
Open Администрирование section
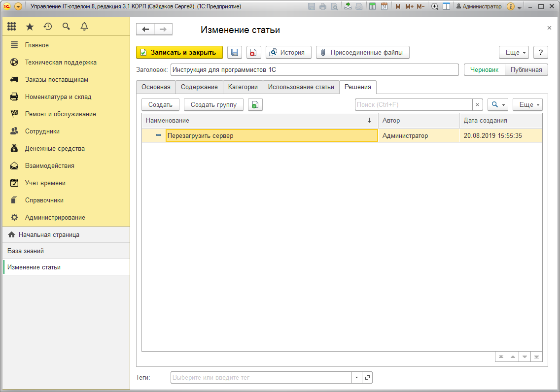66,218
